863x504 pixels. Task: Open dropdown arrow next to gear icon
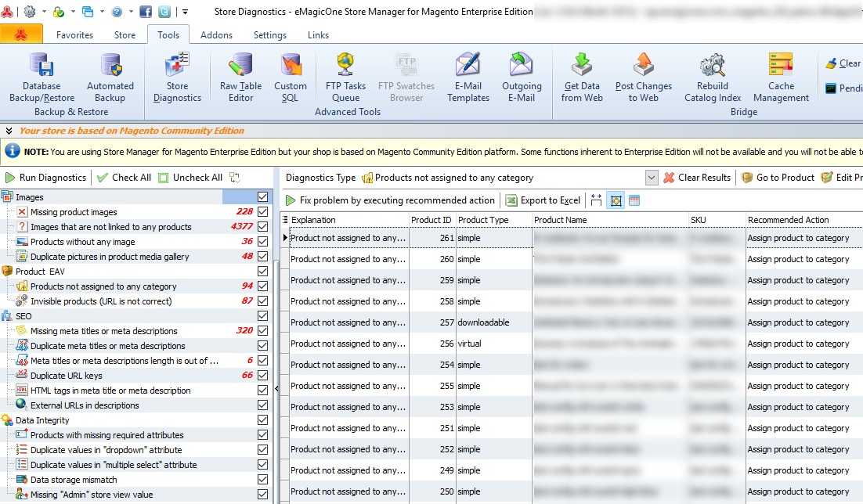pyautogui.click(x=44, y=12)
